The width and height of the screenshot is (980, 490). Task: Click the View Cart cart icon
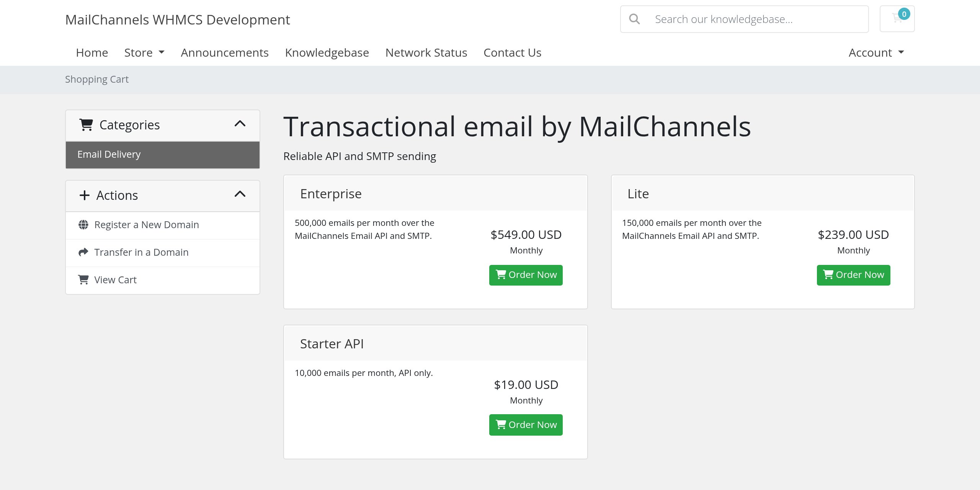coord(83,280)
